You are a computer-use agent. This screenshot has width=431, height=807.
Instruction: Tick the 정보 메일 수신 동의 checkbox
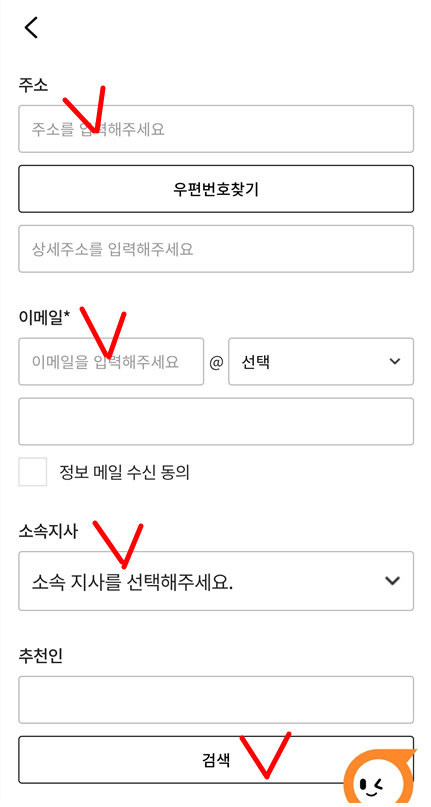coord(32,471)
